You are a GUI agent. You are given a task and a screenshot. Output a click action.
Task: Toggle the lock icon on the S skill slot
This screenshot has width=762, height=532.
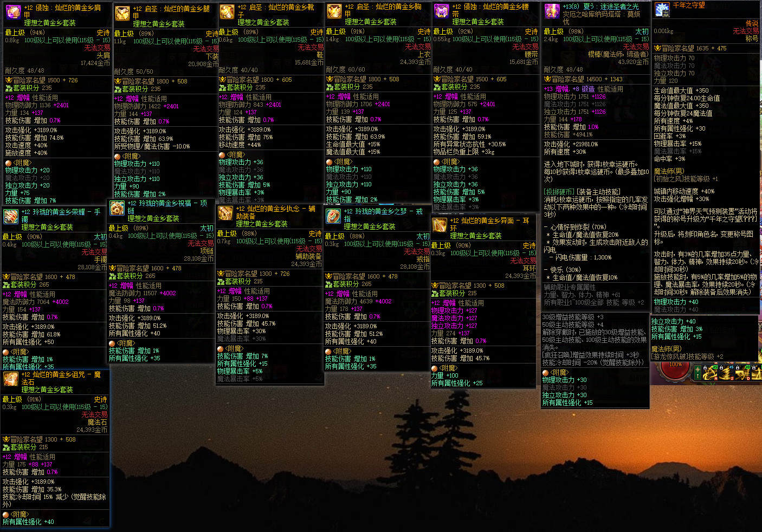[x=721, y=367]
